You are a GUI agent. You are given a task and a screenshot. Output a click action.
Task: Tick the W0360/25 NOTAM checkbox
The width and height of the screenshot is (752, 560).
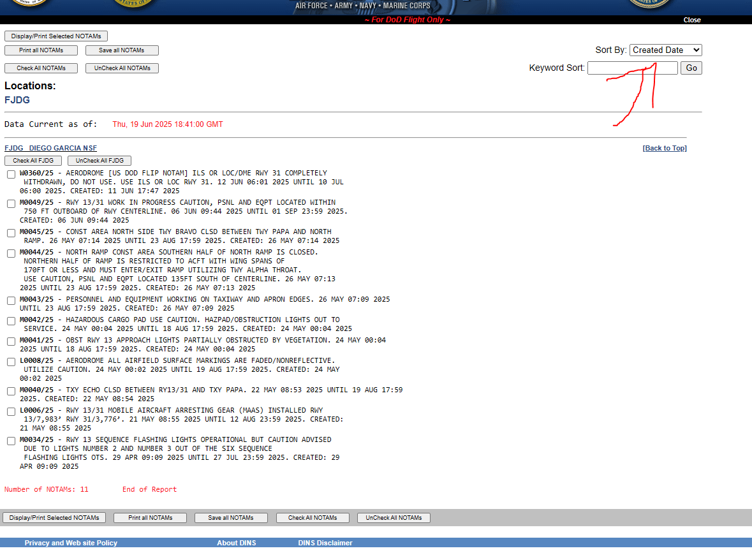[x=11, y=175]
